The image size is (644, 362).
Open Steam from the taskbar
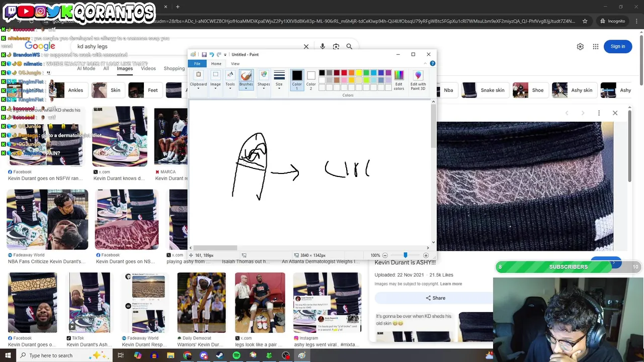coord(220,355)
